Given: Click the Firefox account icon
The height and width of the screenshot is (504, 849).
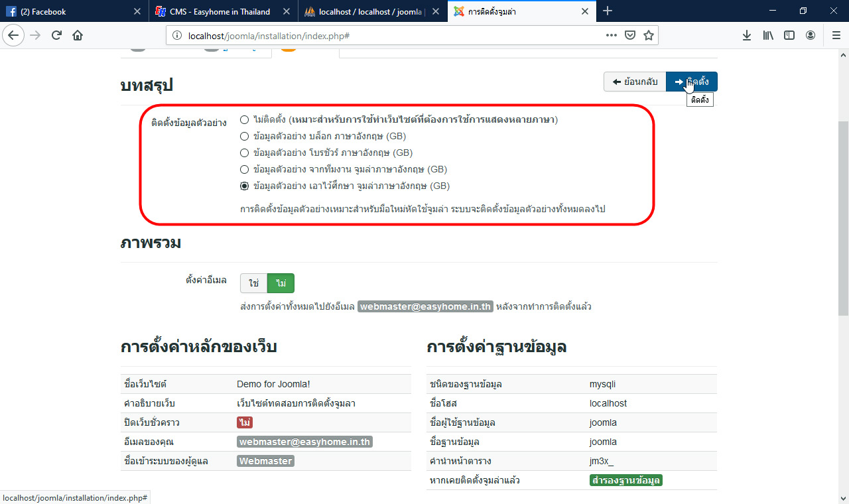Looking at the screenshot, I should click(x=811, y=34).
